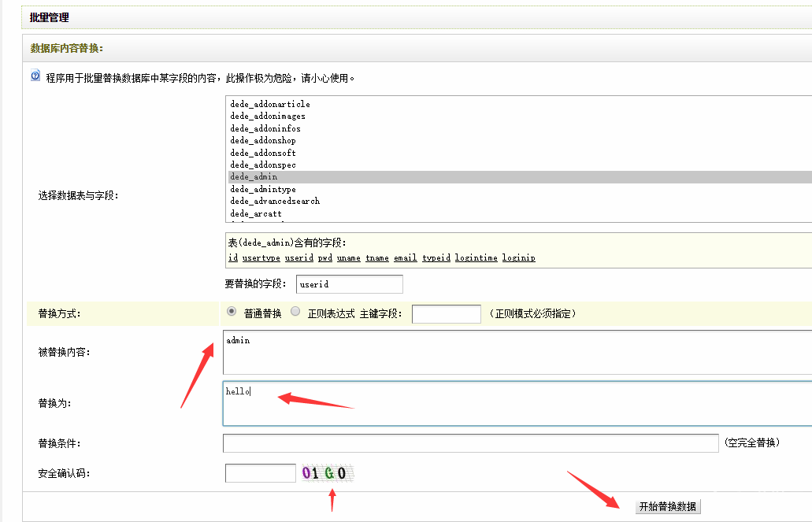The height and width of the screenshot is (522, 812).
Task: Focus the 替换条件 input field
Action: tap(470, 443)
